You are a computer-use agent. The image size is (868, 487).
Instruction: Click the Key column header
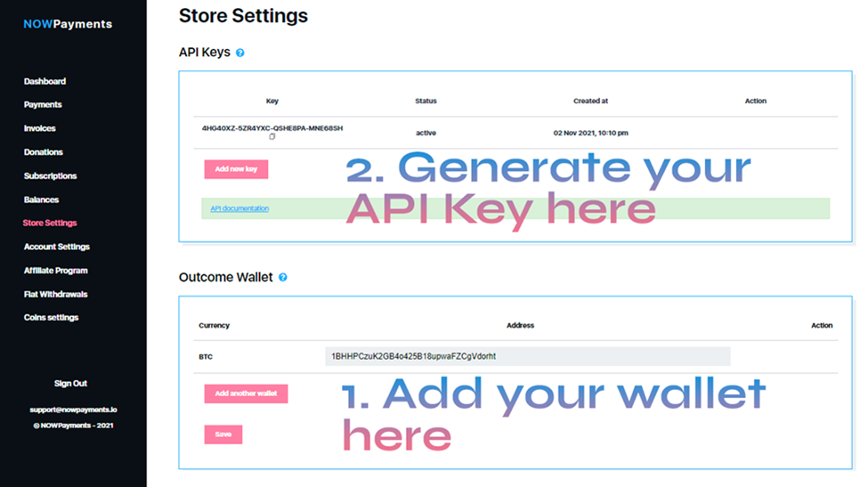click(x=272, y=101)
